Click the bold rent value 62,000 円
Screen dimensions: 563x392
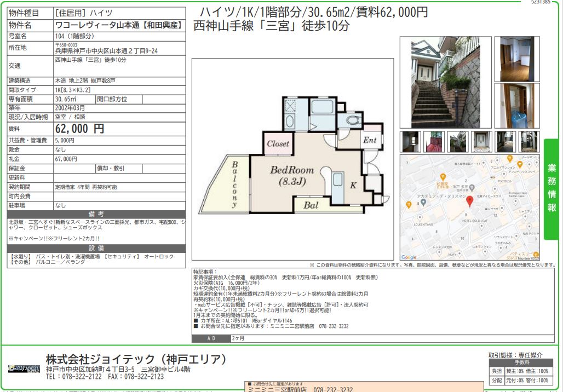pos(79,129)
